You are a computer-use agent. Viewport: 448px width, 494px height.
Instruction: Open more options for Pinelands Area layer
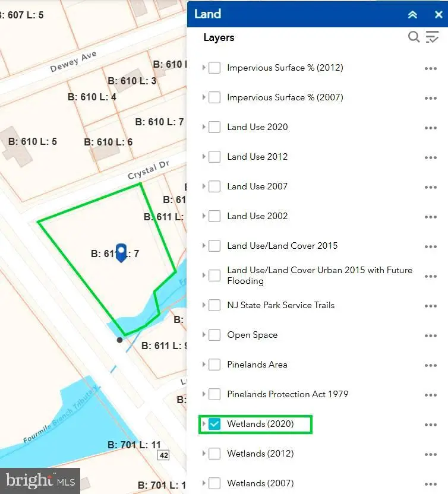[x=431, y=365]
